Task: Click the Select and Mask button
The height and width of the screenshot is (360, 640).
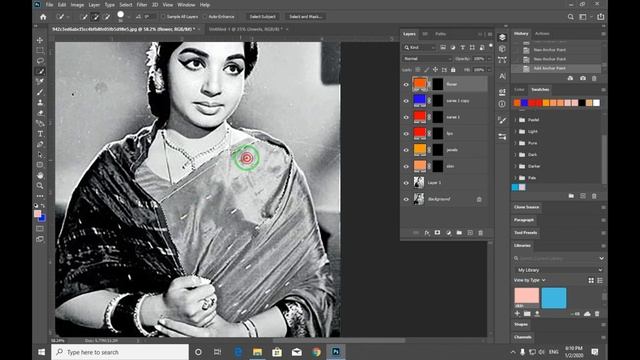Action: 305,17
